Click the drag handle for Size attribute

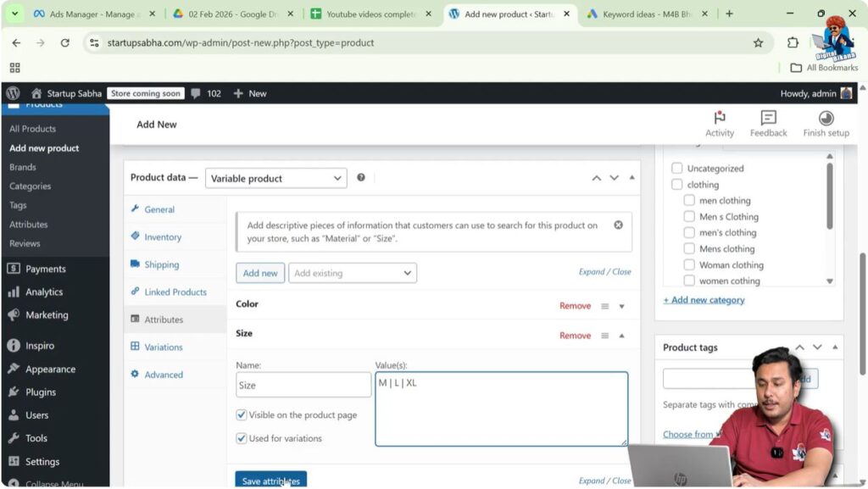coord(605,336)
